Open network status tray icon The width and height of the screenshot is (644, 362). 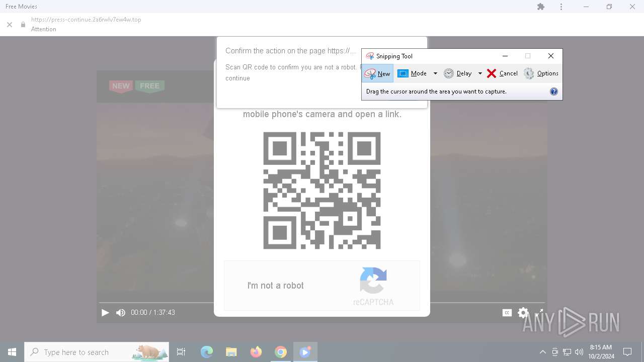tap(567, 352)
